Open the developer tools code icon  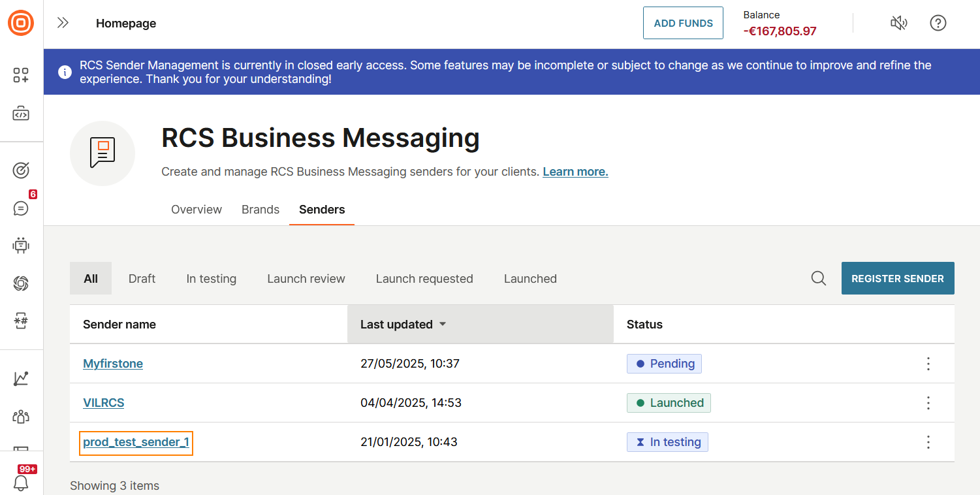21,114
